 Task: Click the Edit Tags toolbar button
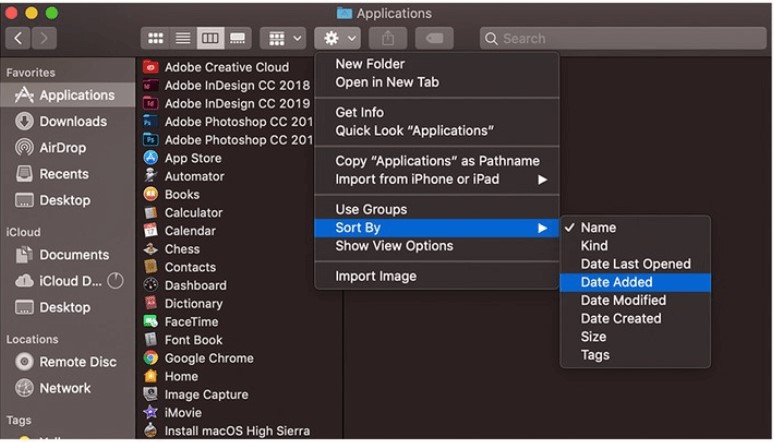click(x=434, y=39)
